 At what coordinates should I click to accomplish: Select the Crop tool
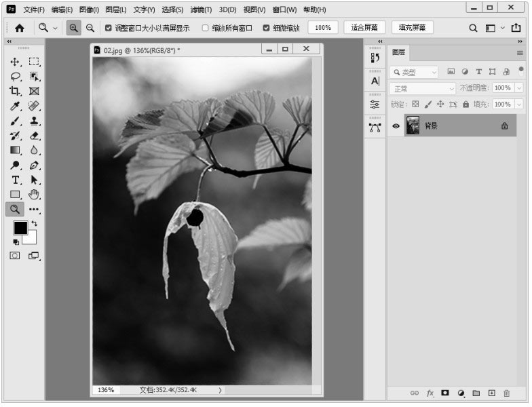coord(15,91)
